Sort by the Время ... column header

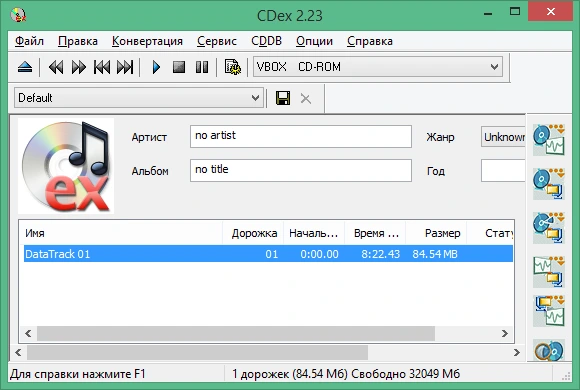tap(375, 233)
